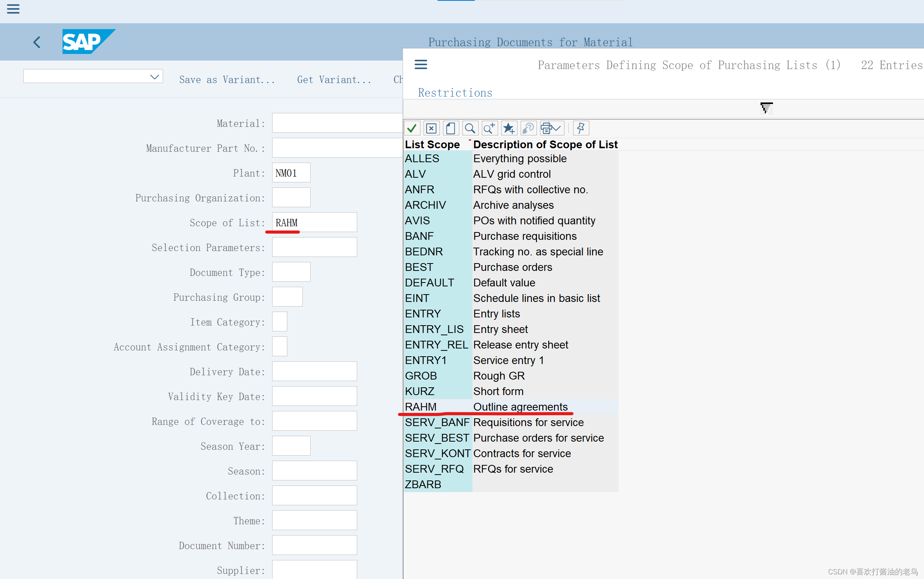924x579 pixels.
Task: Add entry to personal list via star icon
Action: [509, 128]
